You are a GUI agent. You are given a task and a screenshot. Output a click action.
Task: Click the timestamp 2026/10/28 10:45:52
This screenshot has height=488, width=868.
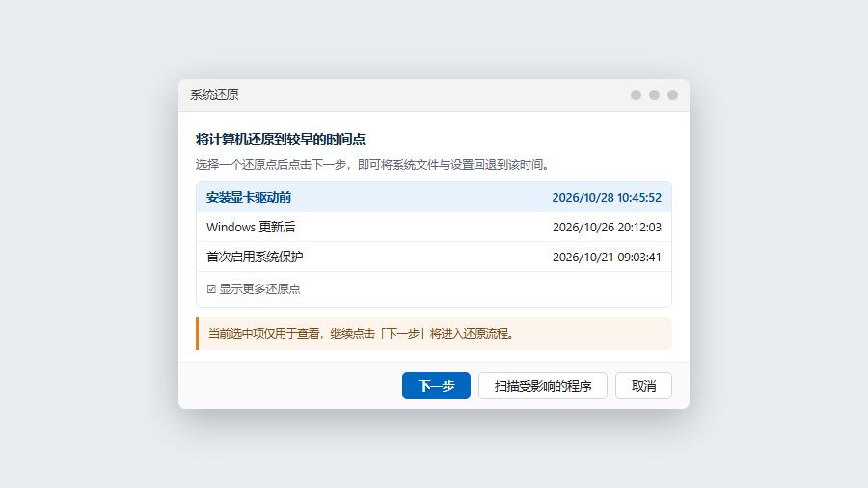(607, 198)
